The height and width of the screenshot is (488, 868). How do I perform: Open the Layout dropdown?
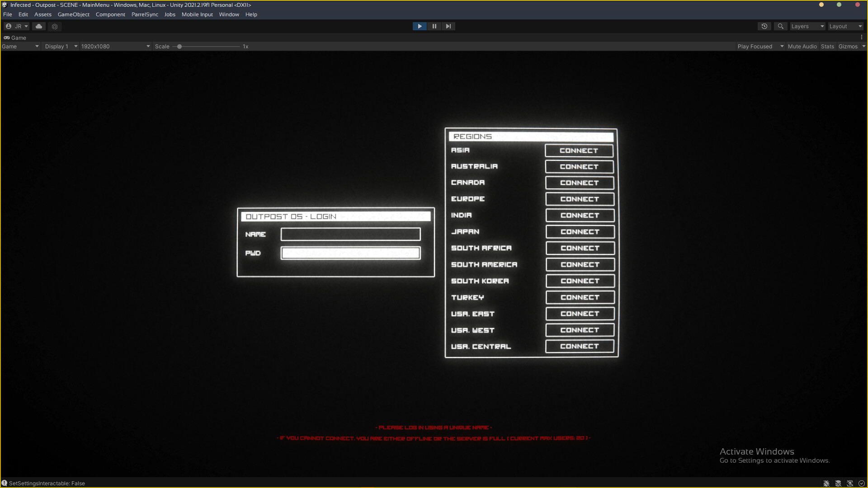[845, 26]
